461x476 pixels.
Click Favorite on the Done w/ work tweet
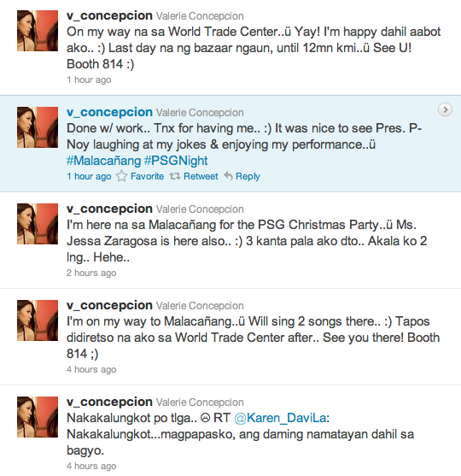click(x=147, y=176)
